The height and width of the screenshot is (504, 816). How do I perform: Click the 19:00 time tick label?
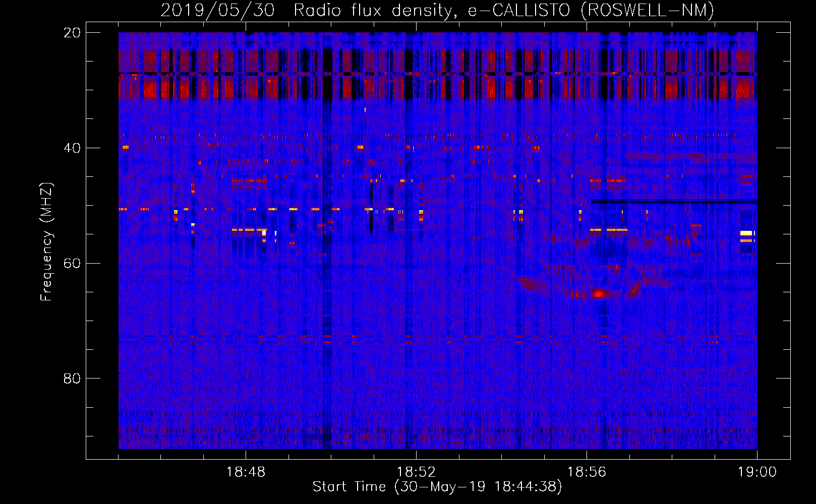pos(757,472)
